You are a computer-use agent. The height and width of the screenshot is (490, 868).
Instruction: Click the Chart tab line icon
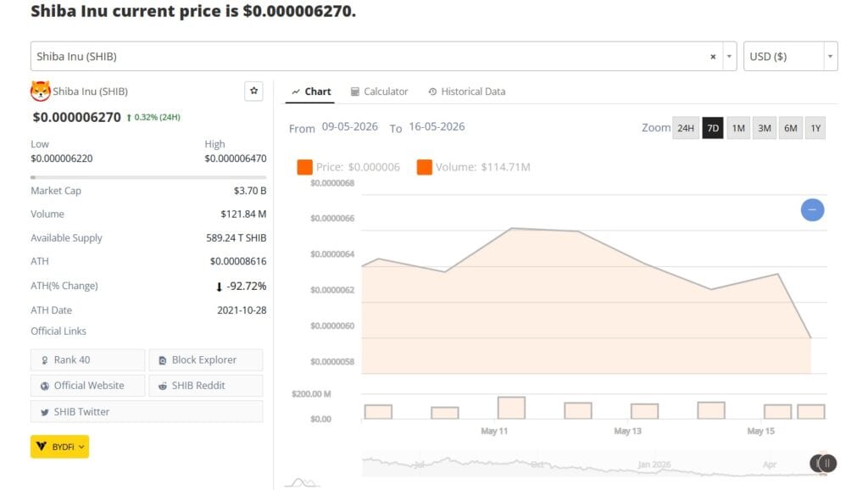tap(296, 92)
